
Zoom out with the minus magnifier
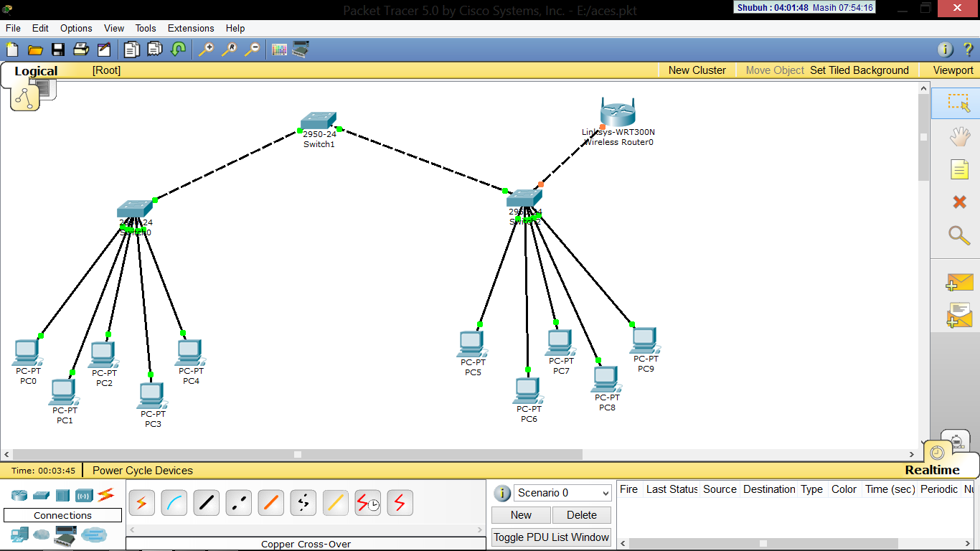pos(253,50)
